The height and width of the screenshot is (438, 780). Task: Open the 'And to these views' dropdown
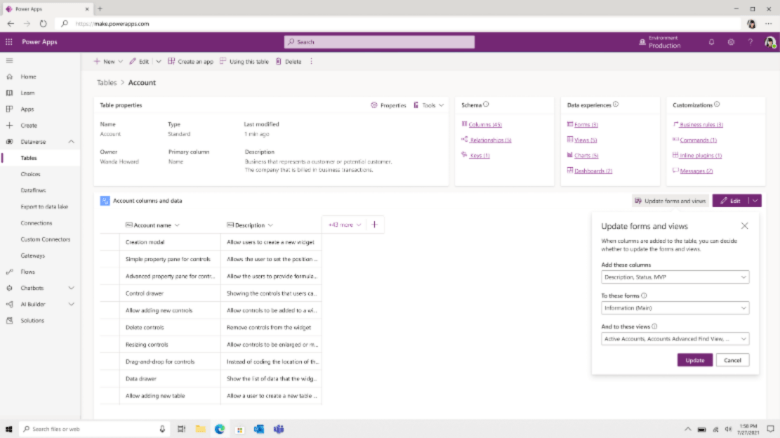point(675,340)
